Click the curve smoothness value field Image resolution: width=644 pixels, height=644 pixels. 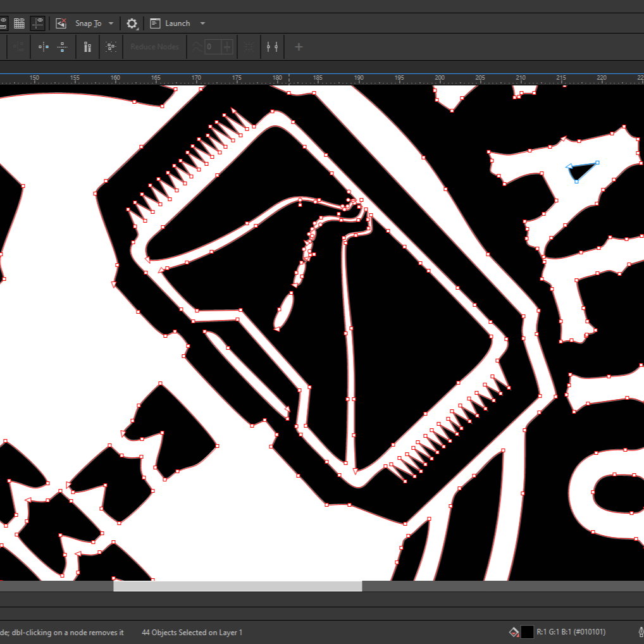(213, 47)
